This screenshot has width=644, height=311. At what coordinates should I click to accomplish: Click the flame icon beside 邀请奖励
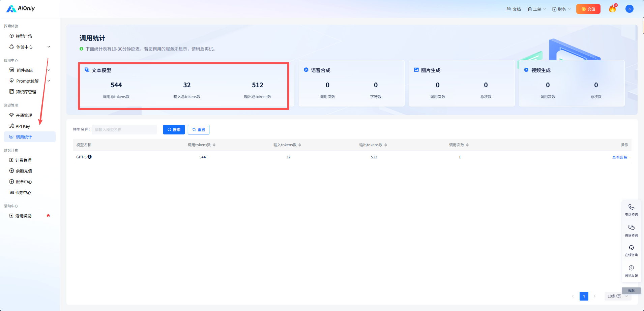tap(48, 215)
